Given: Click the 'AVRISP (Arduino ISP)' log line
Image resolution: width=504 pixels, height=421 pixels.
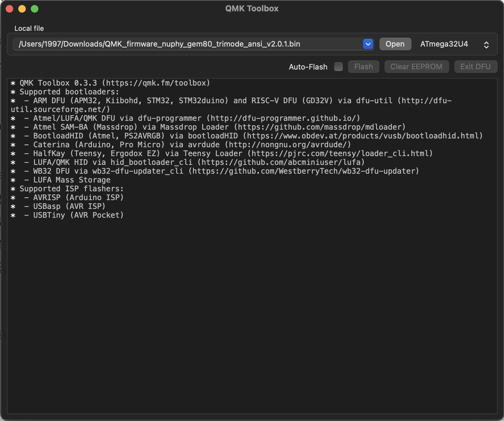Looking at the screenshot, I should (67, 198).
